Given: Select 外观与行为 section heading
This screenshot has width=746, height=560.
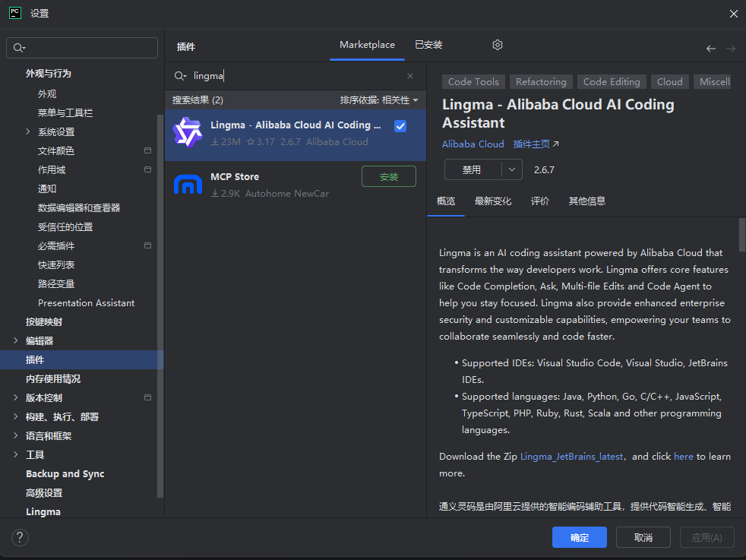Looking at the screenshot, I should click(x=48, y=73).
